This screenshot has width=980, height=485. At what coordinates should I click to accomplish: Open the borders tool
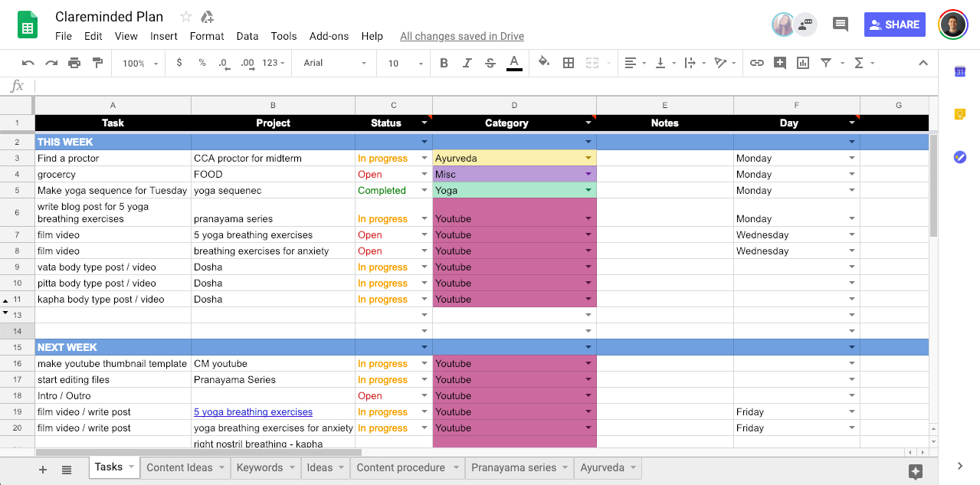[569, 63]
